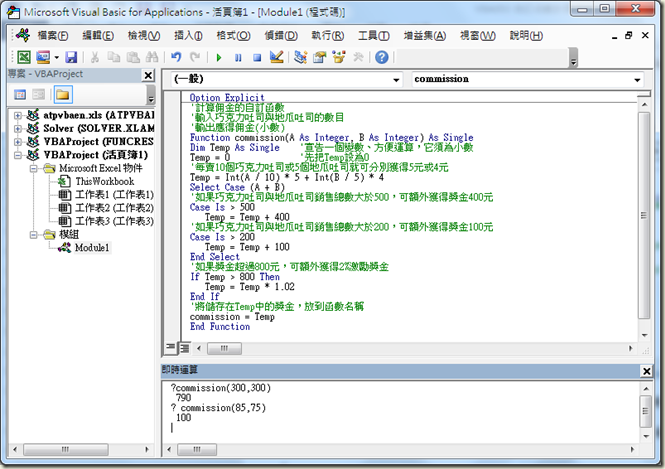The image size is (665, 469).
Task: Click the View Object icon in project pane
Action: 39,95
